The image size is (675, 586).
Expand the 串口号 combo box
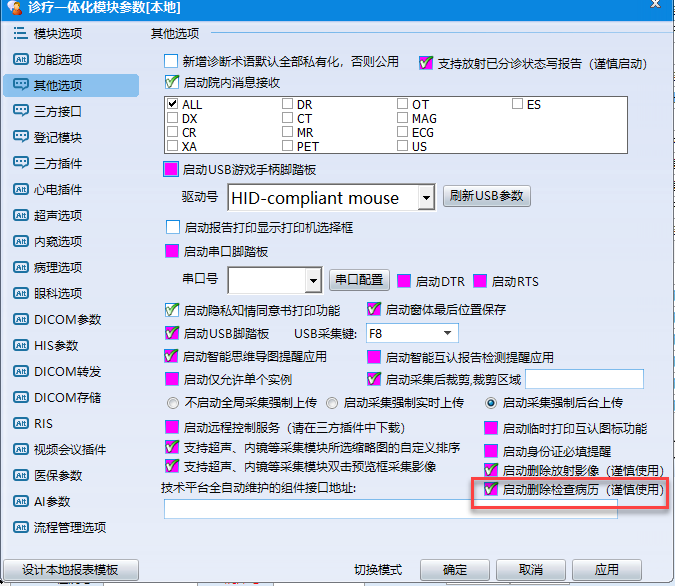point(312,280)
